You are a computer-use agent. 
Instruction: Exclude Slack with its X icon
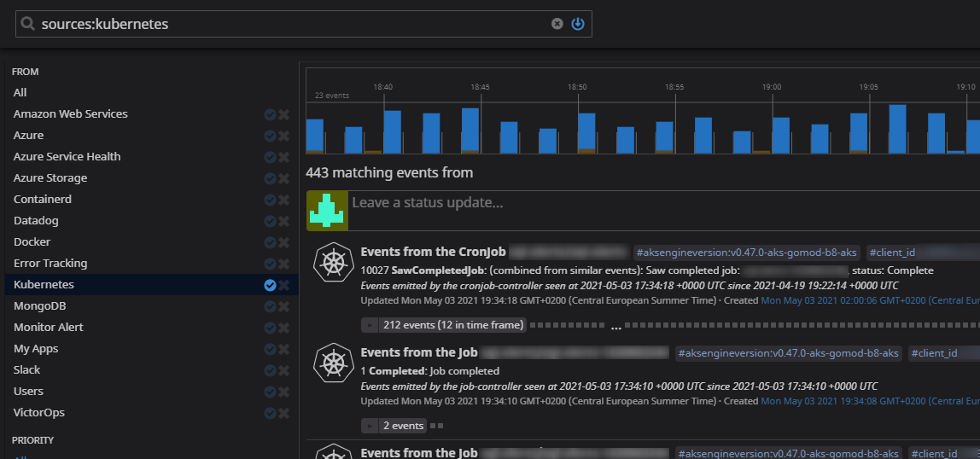tap(283, 370)
